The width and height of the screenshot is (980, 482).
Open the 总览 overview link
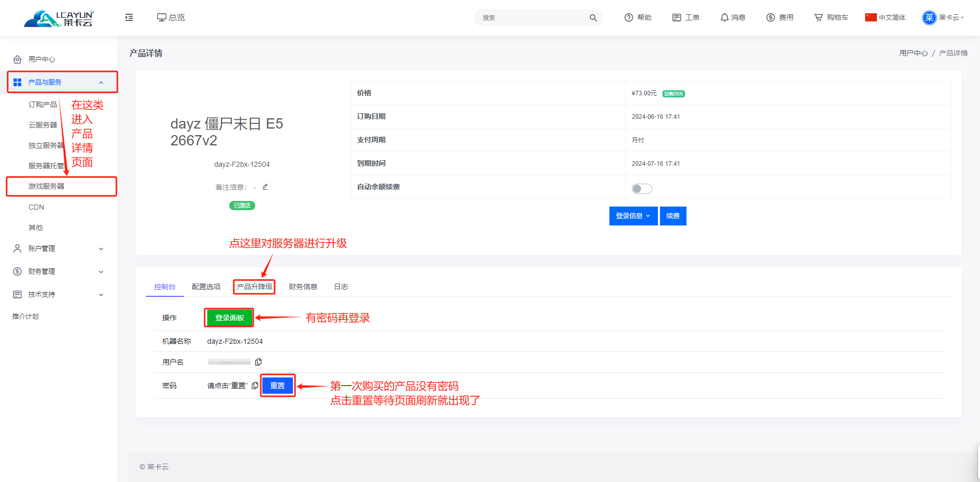click(171, 17)
